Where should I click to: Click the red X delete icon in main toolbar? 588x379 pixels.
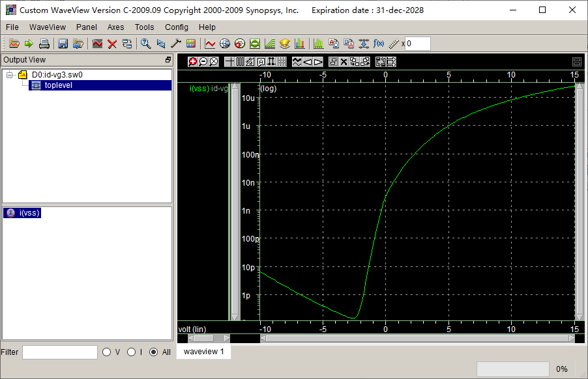click(112, 44)
